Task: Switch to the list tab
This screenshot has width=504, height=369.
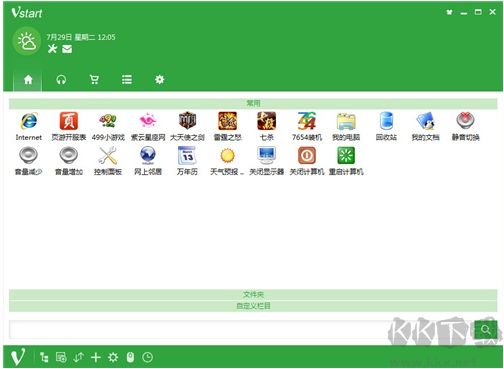Action: point(127,80)
